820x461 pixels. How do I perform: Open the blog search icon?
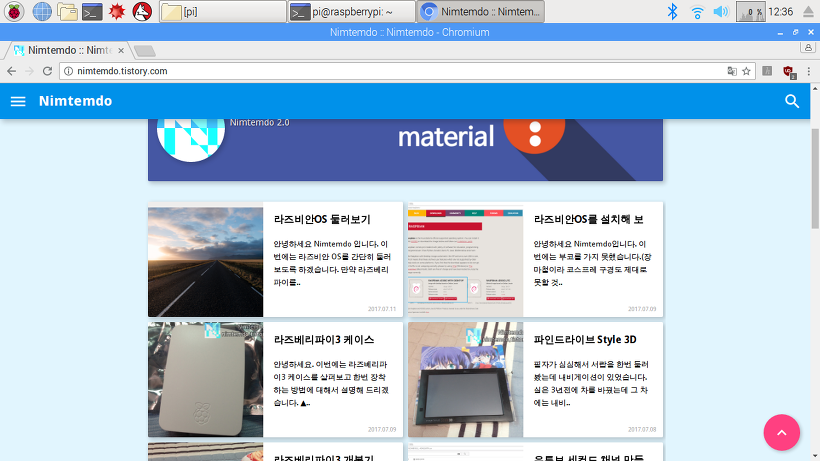[x=792, y=101]
